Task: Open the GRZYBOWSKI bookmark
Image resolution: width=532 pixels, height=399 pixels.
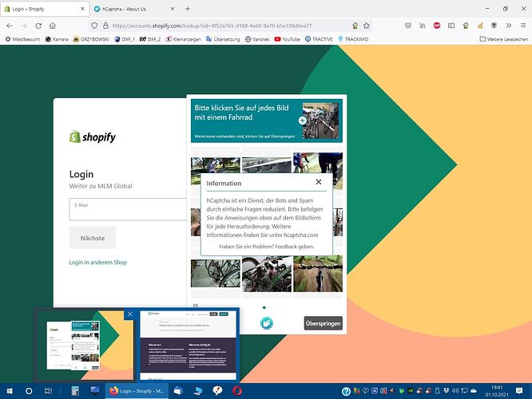Action: pyautogui.click(x=91, y=39)
